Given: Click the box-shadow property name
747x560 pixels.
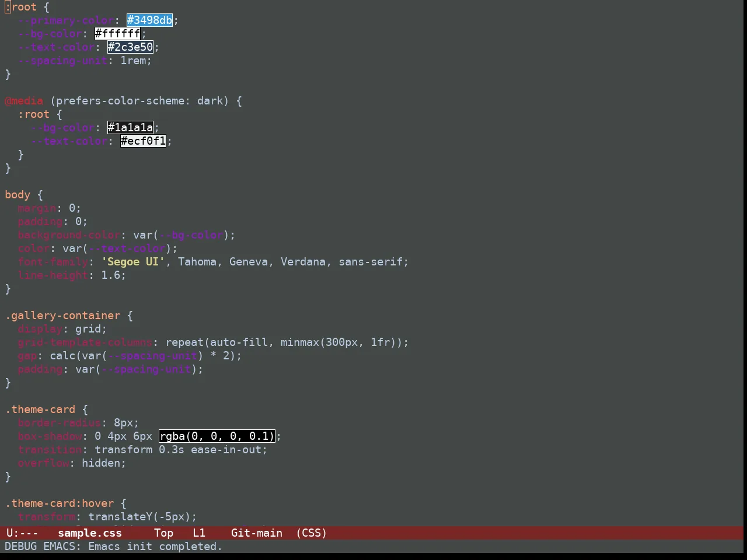Looking at the screenshot, I should pyautogui.click(x=50, y=436).
